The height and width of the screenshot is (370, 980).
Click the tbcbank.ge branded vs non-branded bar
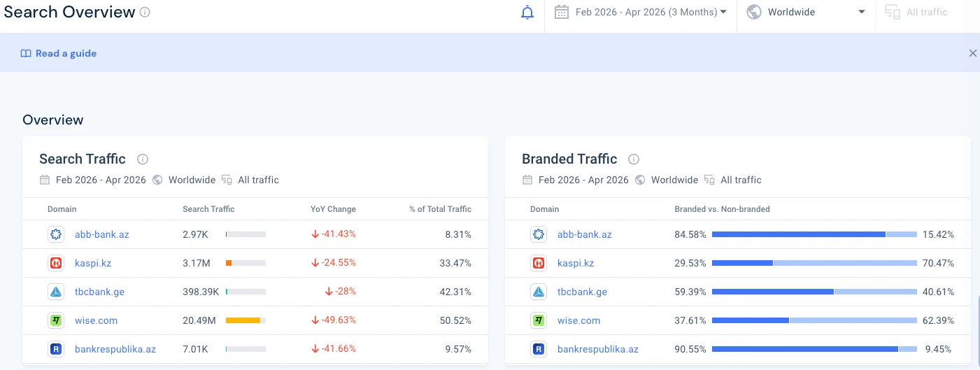click(814, 292)
